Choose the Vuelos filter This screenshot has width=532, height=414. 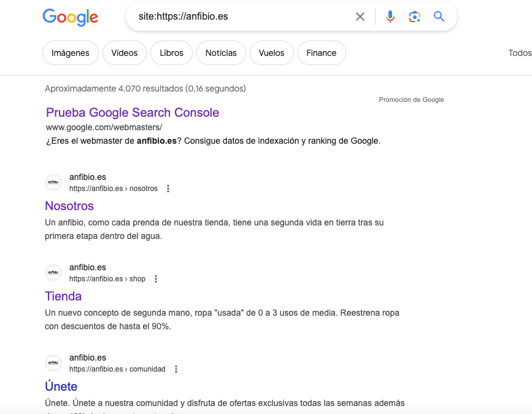(x=271, y=53)
